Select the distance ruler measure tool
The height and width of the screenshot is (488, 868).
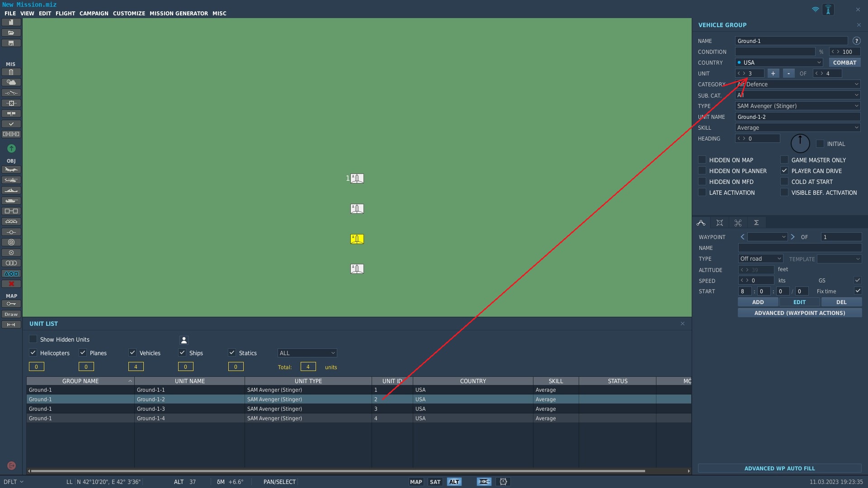(x=11, y=324)
